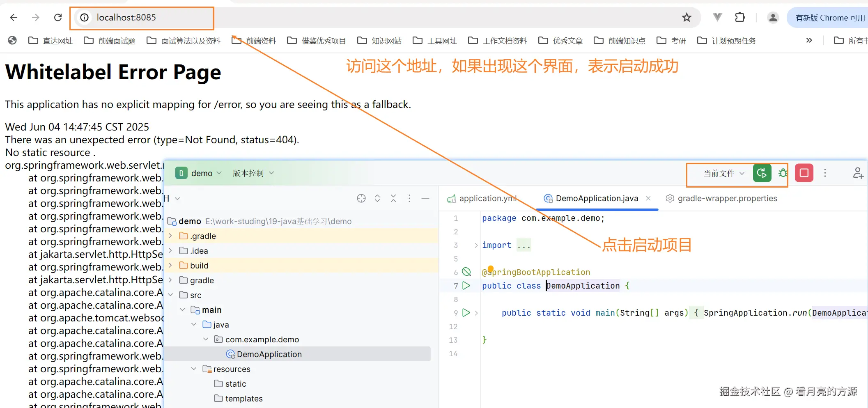This screenshot has width=868, height=408.
Task: Open the 前端面试题 bookmark folder
Action: pyautogui.click(x=110, y=41)
